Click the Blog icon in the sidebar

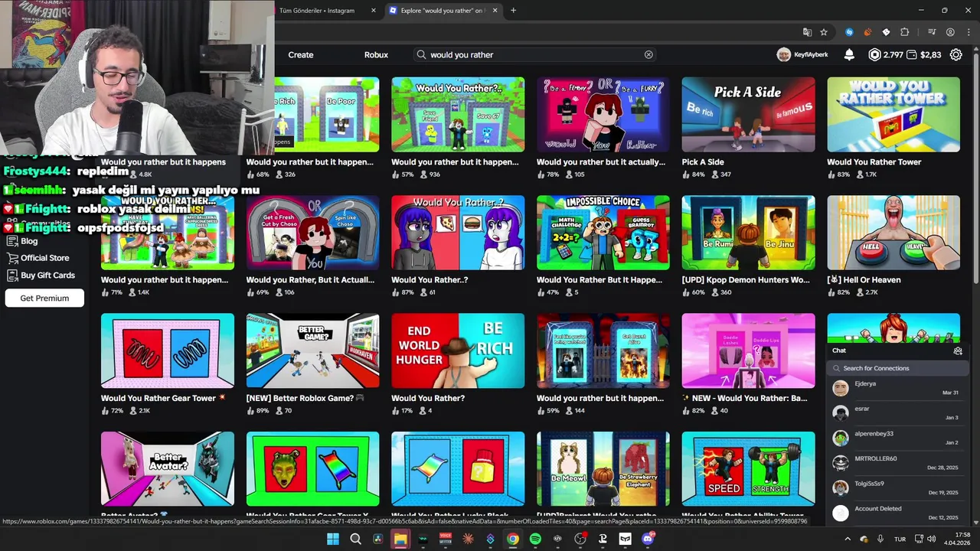pos(12,241)
